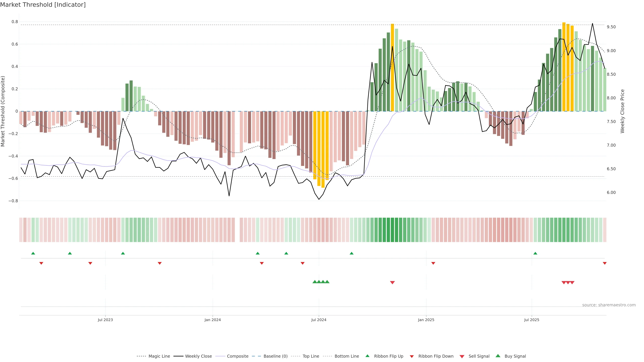
Task: Click the ribbon flip up marker after Jul 2025
Action: (535, 253)
